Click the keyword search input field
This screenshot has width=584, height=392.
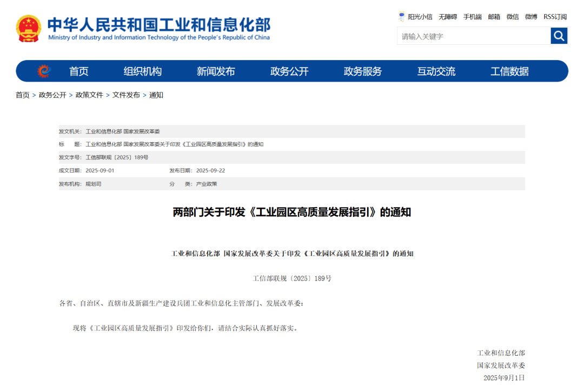click(474, 36)
